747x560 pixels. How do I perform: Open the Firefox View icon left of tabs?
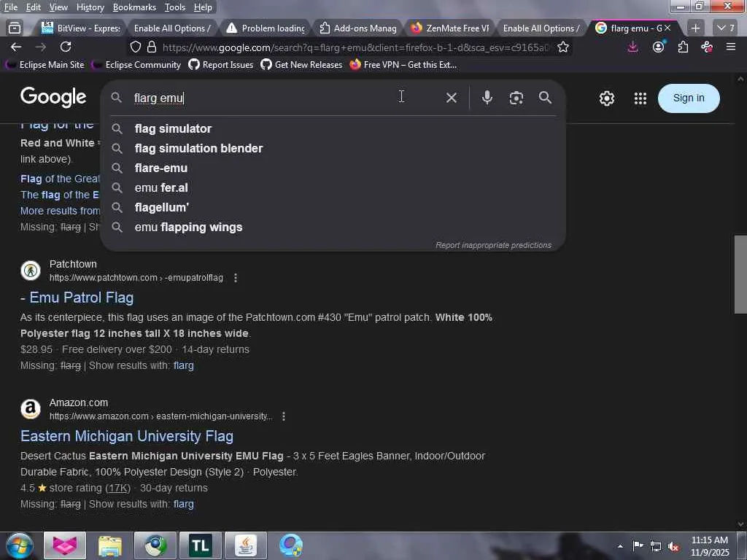pyautogui.click(x=15, y=28)
